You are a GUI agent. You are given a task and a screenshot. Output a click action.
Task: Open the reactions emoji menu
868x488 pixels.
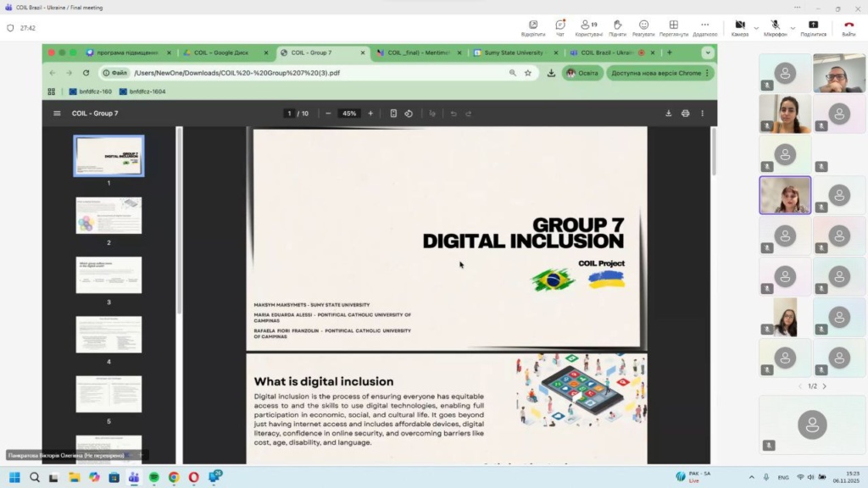pyautogui.click(x=644, y=26)
